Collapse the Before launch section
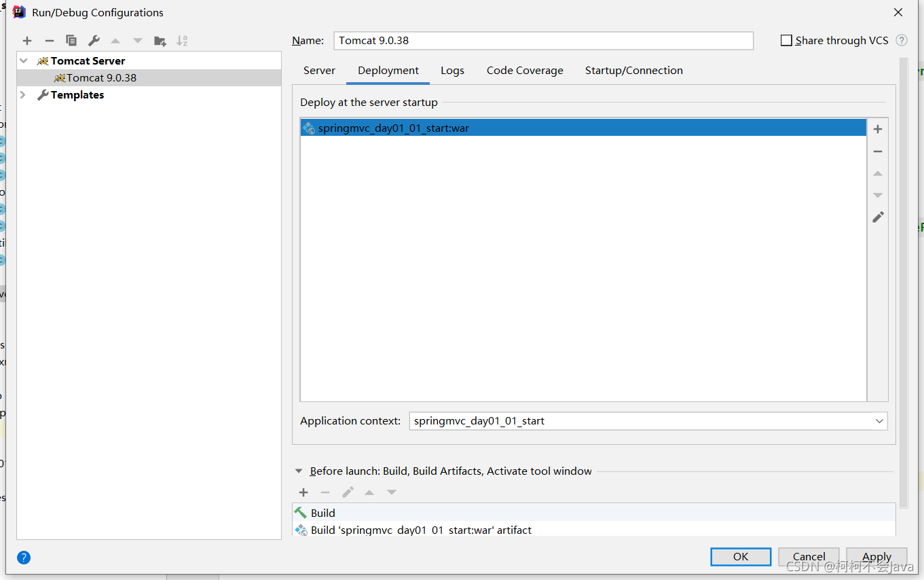 click(299, 471)
